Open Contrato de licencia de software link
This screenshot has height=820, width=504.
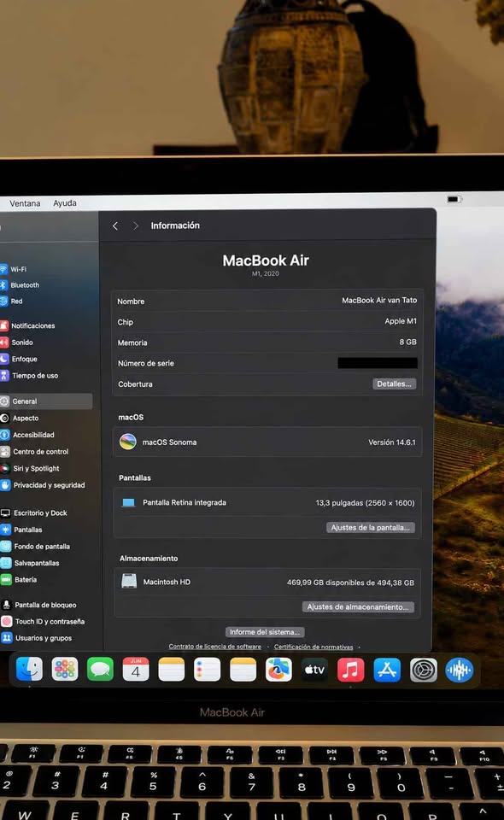[x=215, y=647]
